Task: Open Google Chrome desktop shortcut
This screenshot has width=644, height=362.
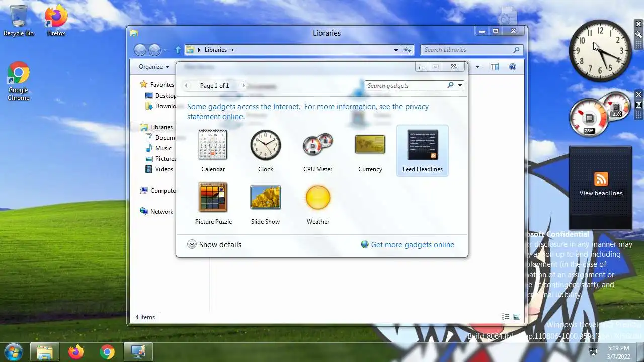Action: click(18, 81)
